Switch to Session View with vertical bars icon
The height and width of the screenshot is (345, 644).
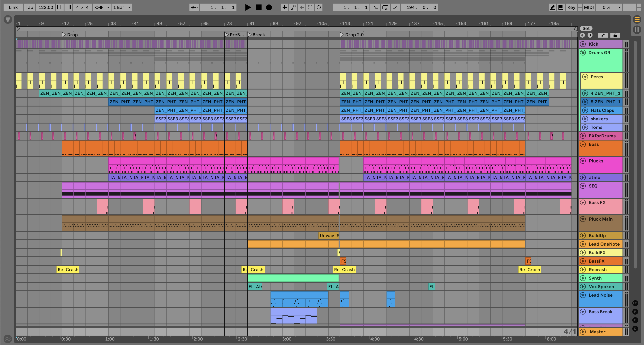pos(637,30)
